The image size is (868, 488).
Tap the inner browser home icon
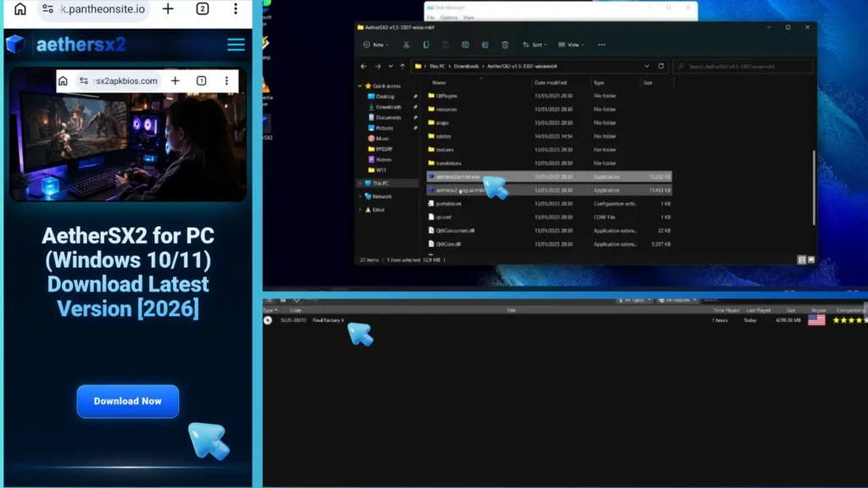click(63, 80)
